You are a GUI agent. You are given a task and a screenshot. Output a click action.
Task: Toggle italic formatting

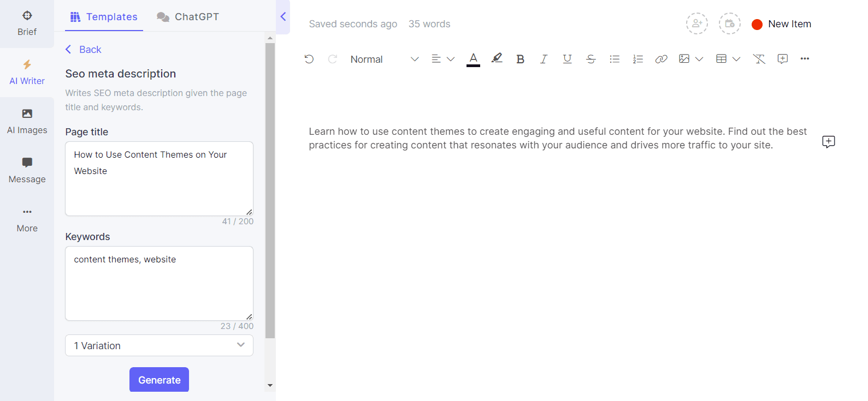click(x=544, y=59)
